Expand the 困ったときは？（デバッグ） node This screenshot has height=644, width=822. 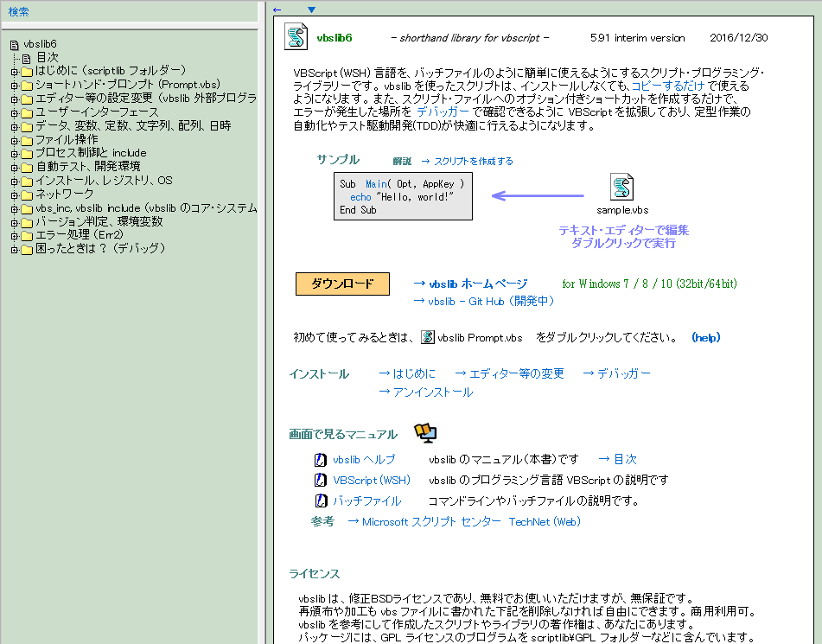[14, 250]
